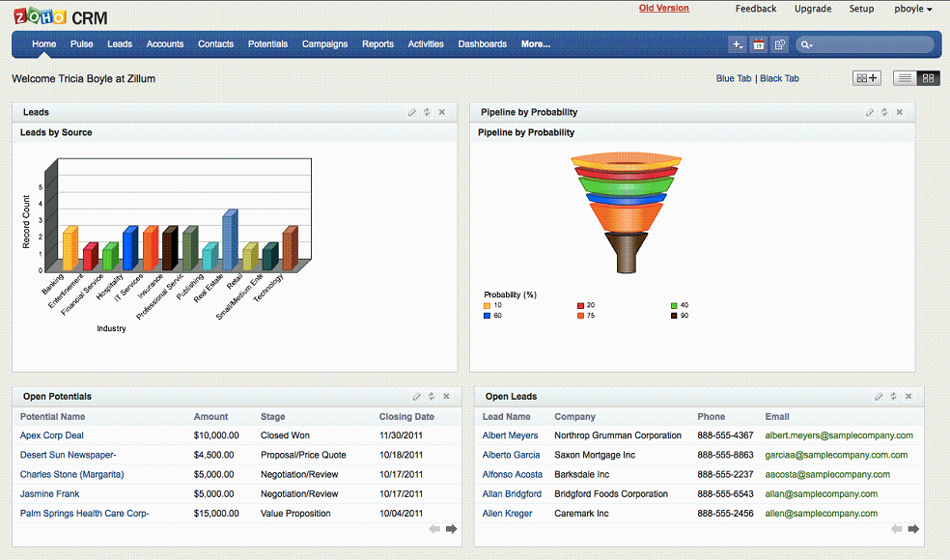The width and height of the screenshot is (950, 560).
Task: Open Charles Stone (Margarita) potential
Action: (x=71, y=474)
